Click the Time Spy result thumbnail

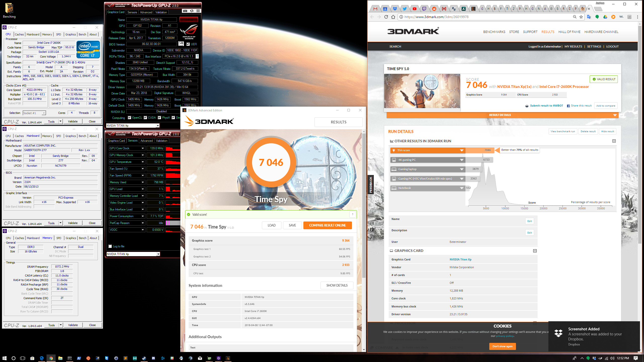click(422, 91)
